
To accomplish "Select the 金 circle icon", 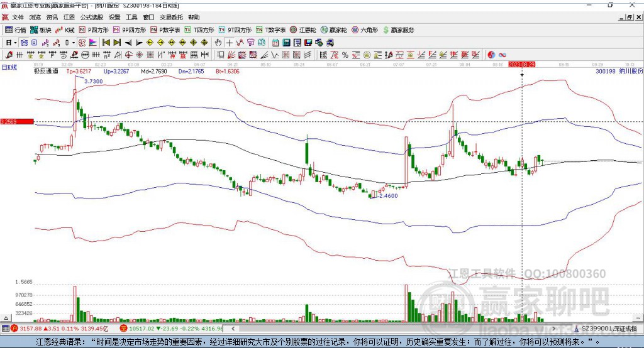I will (367, 55).
